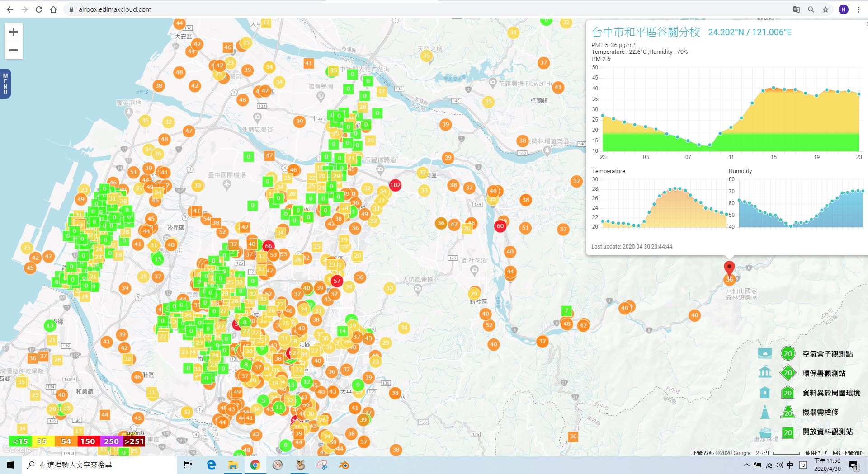Click the PM 2.5 area chart
Screen dimensions: 868x474
[730, 109]
